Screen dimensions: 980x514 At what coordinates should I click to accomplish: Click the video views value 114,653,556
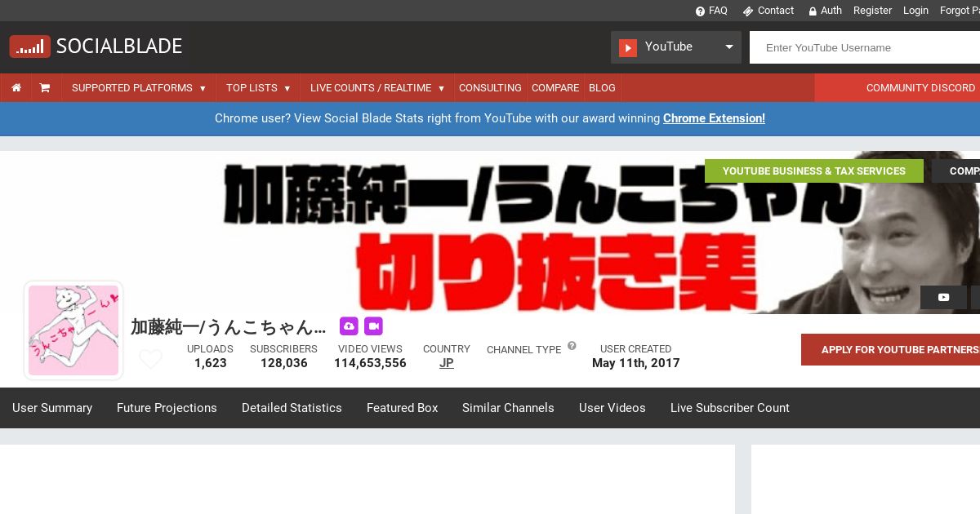(x=370, y=363)
